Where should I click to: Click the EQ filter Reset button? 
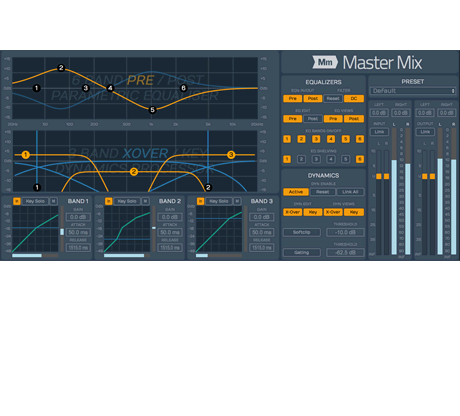(333, 99)
